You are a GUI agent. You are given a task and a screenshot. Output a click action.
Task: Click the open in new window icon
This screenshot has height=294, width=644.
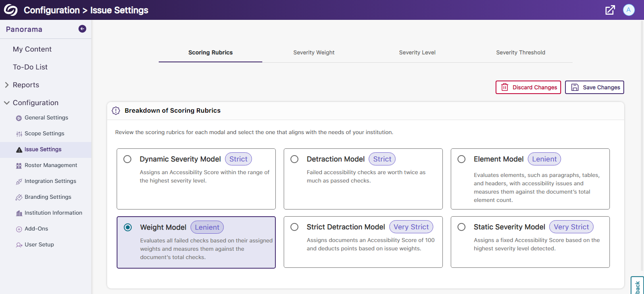610,10
